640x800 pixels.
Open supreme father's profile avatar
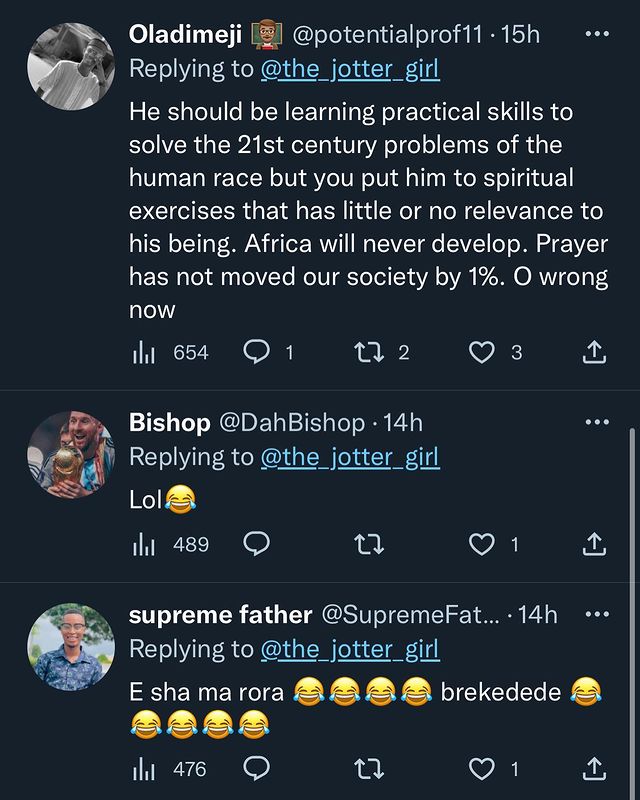(x=70, y=647)
